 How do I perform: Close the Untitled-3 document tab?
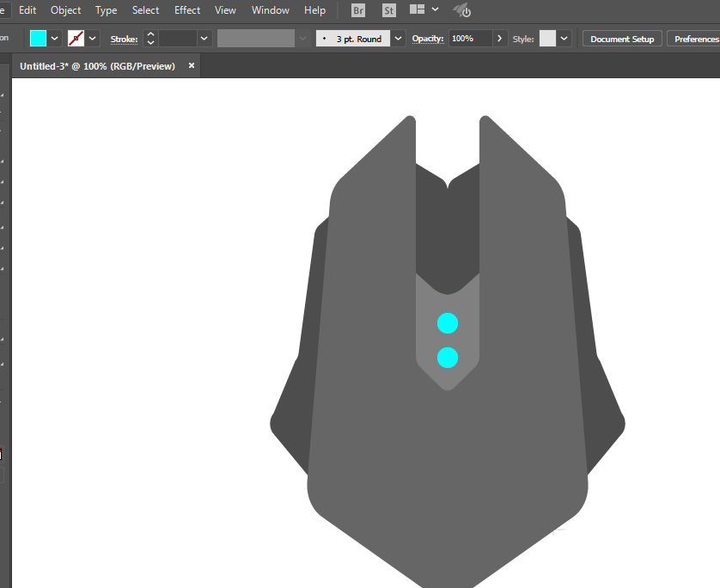click(192, 65)
